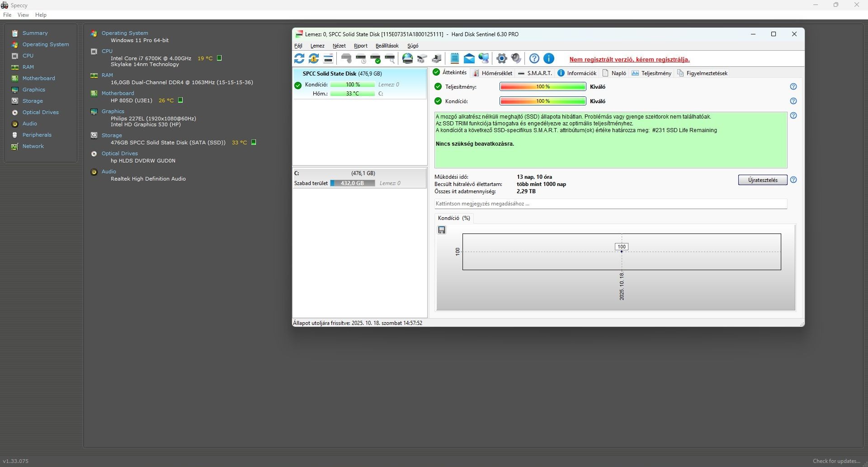Click the floppy save icon above the chart
Image resolution: width=868 pixels, height=467 pixels.
pos(442,230)
